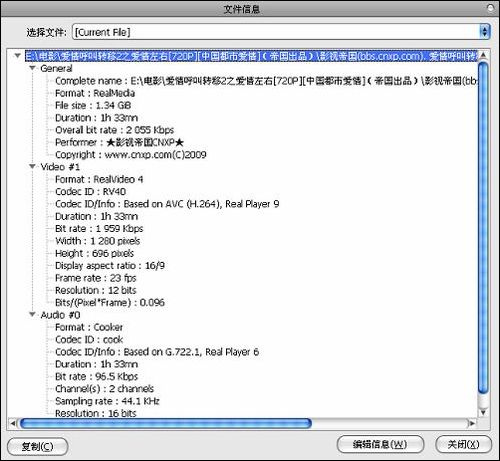Select the 'Bits/(Pixel*Frame) : 0.096' row
Viewport: 500px width, 461px height.
pos(110,303)
